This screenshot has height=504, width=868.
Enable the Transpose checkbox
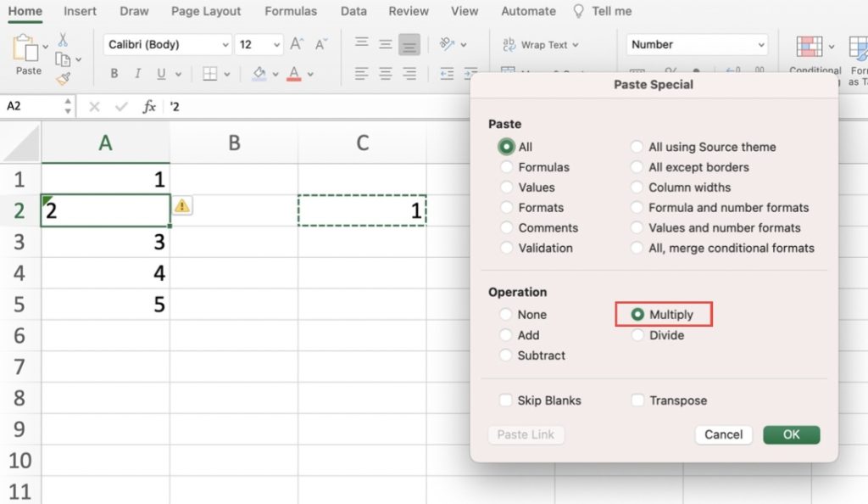click(637, 400)
